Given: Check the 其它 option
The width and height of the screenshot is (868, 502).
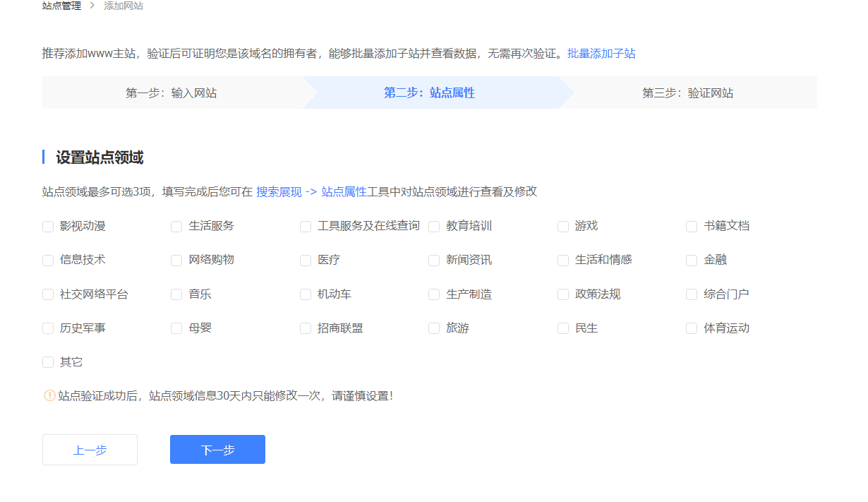Looking at the screenshot, I should (47, 361).
